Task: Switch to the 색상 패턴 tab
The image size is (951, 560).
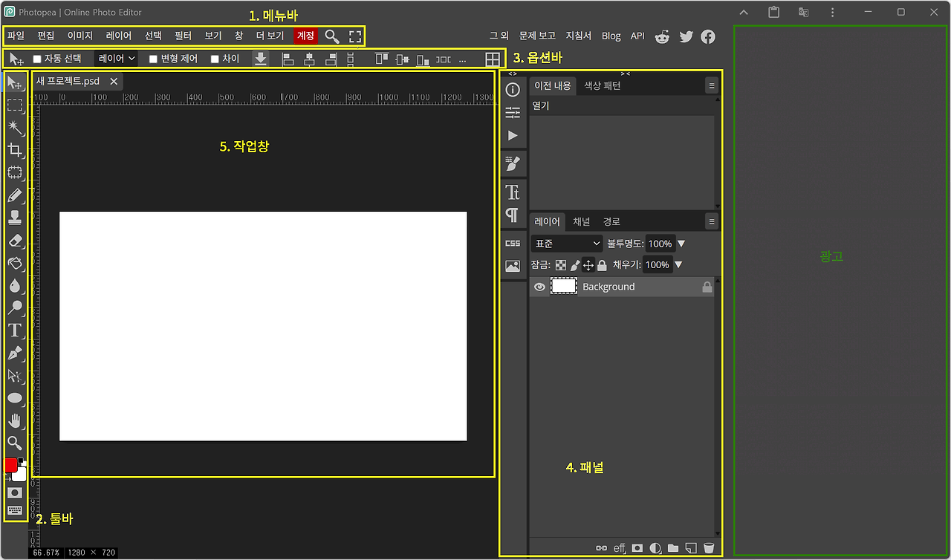Action: 603,86
